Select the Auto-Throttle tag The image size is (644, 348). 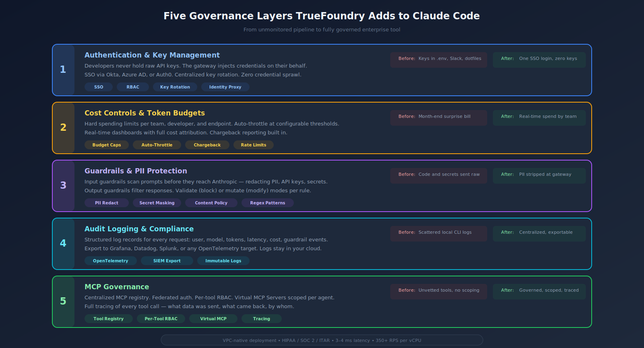(x=157, y=145)
